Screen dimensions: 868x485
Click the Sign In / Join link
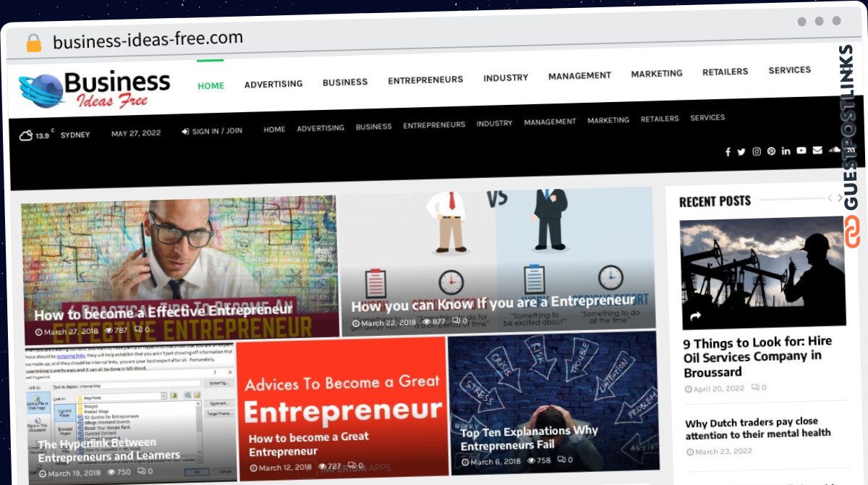(x=212, y=131)
